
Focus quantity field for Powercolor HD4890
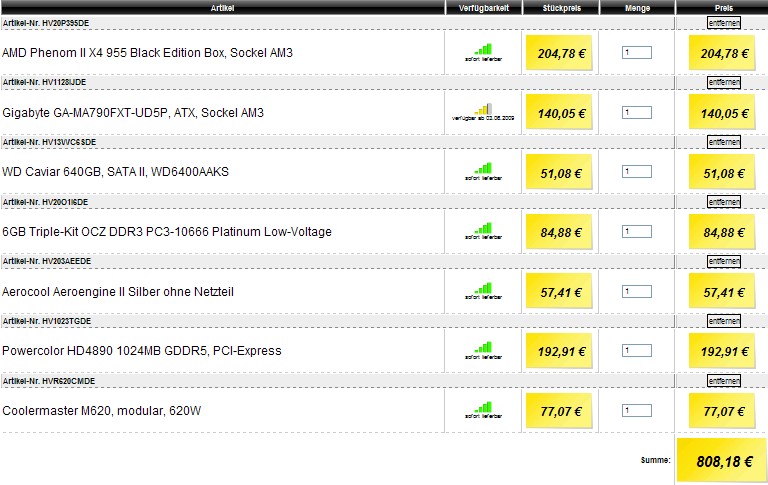[637, 351]
